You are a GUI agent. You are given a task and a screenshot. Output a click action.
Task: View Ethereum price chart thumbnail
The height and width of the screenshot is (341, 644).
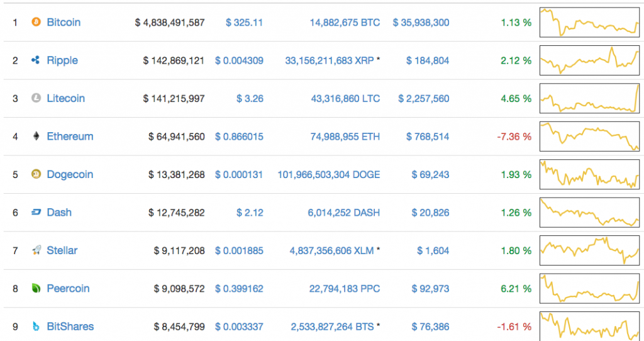point(589,137)
